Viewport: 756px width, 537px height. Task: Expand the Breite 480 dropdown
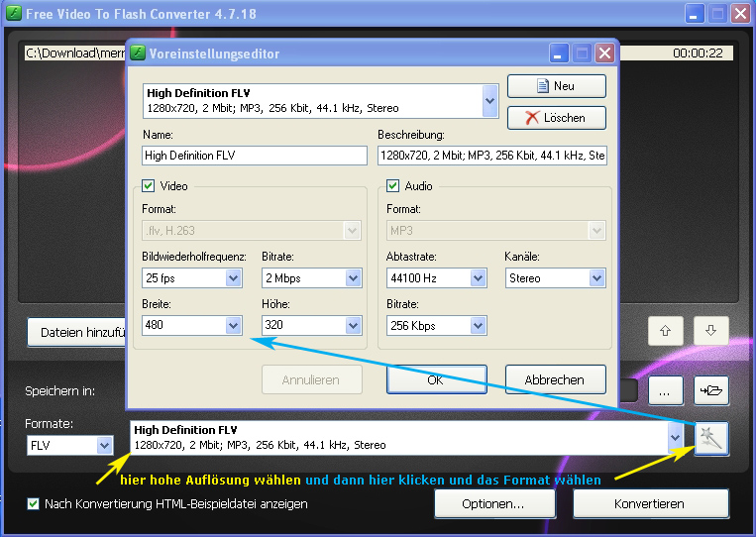[x=233, y=325]
